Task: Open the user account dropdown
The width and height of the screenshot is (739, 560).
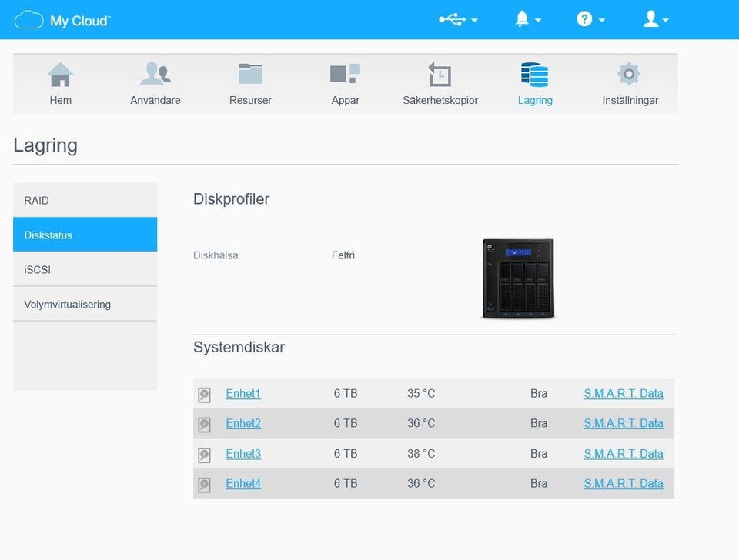Action: (x=655, y=20)
